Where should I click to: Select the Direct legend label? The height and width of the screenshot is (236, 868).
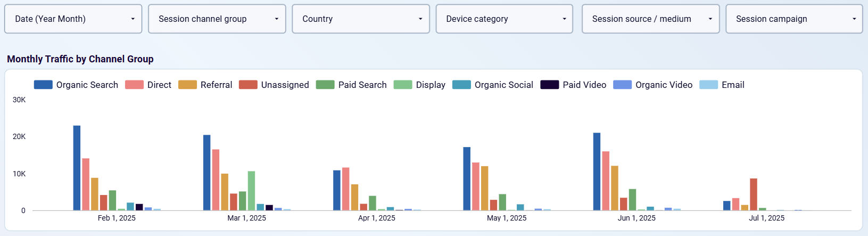tap(159, 85)
